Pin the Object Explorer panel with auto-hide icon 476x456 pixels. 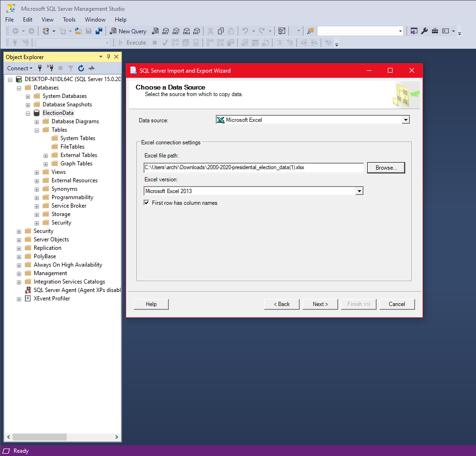(109, 57)
